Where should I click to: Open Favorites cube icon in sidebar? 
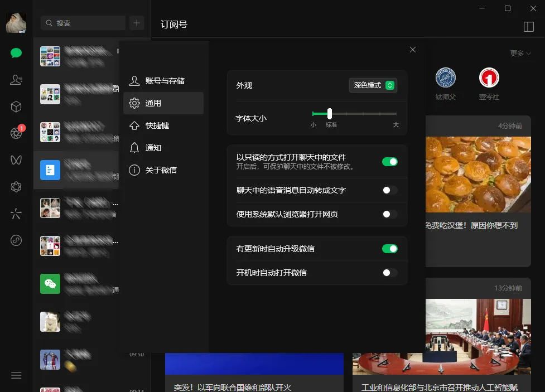point(16,107)
